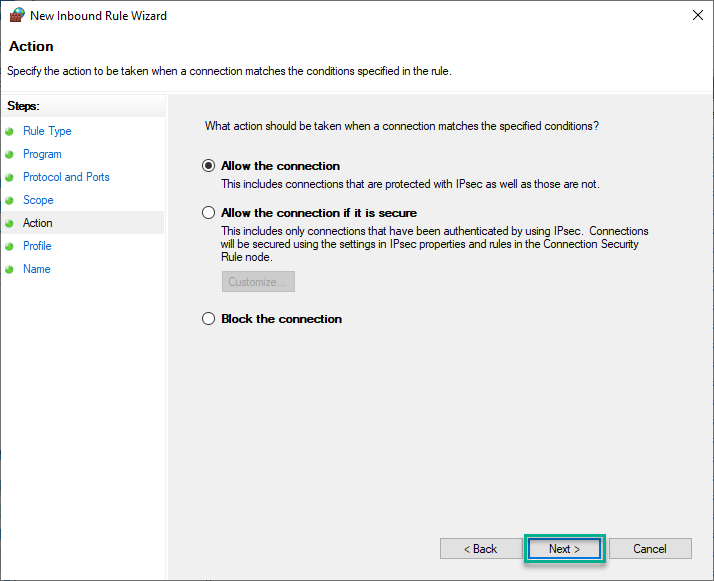Open the Rule Type step

coord(47,131)
